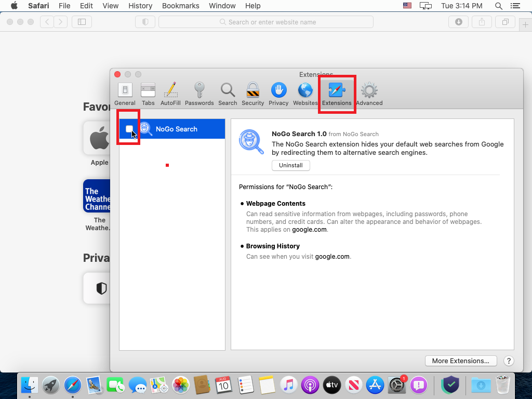
Task: Open the View menu
Action: point(111,6)
